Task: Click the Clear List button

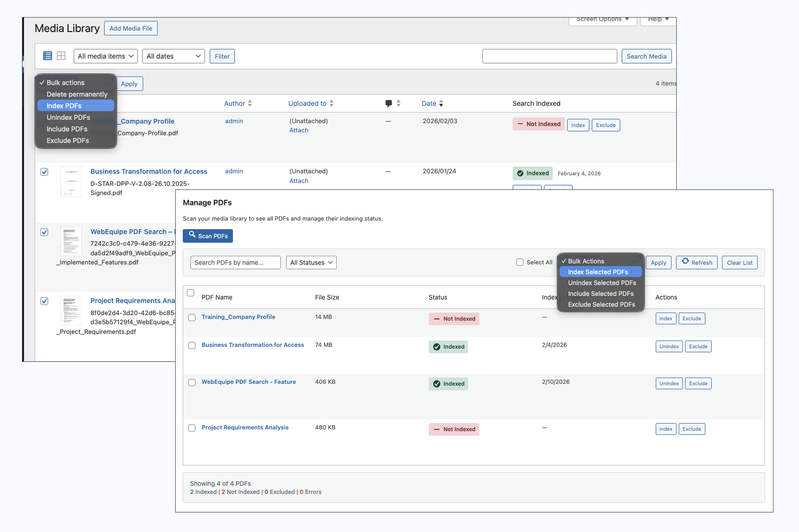Action: point(739,262)
